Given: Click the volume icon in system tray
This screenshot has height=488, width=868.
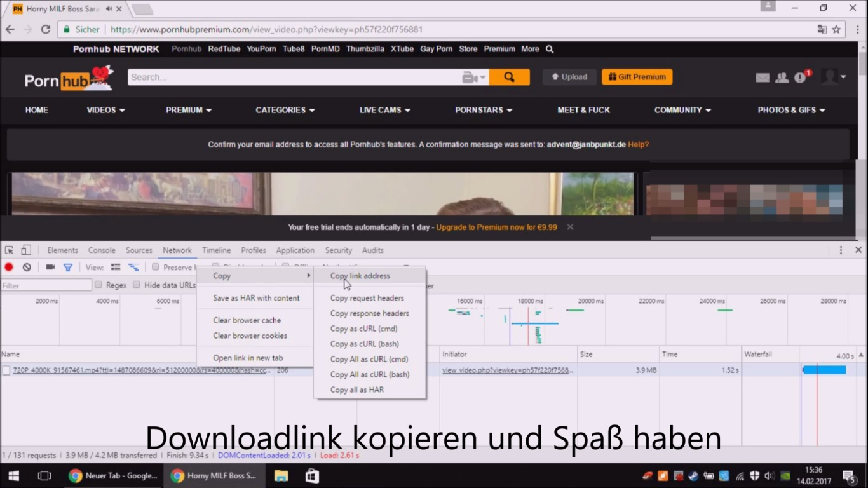Looking at the screenshot, I should click(769, 475).
